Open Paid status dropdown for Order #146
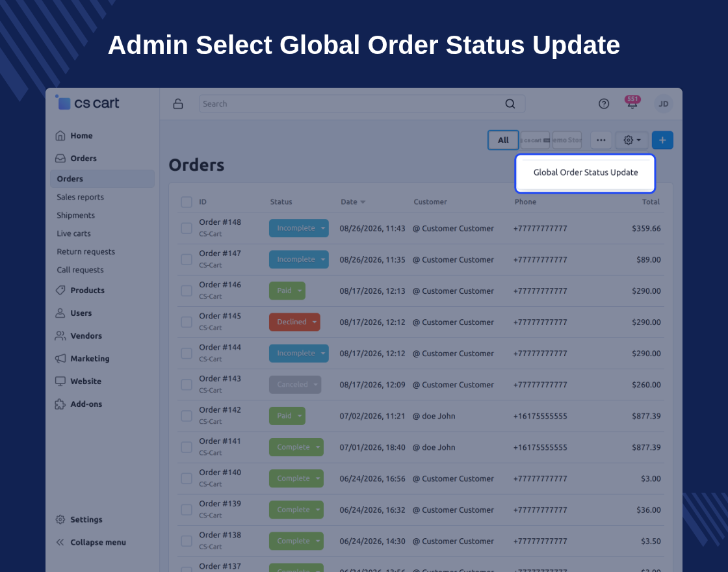Image resolution: width=728 pixels, height=572 pixels. tap(287, 291)
